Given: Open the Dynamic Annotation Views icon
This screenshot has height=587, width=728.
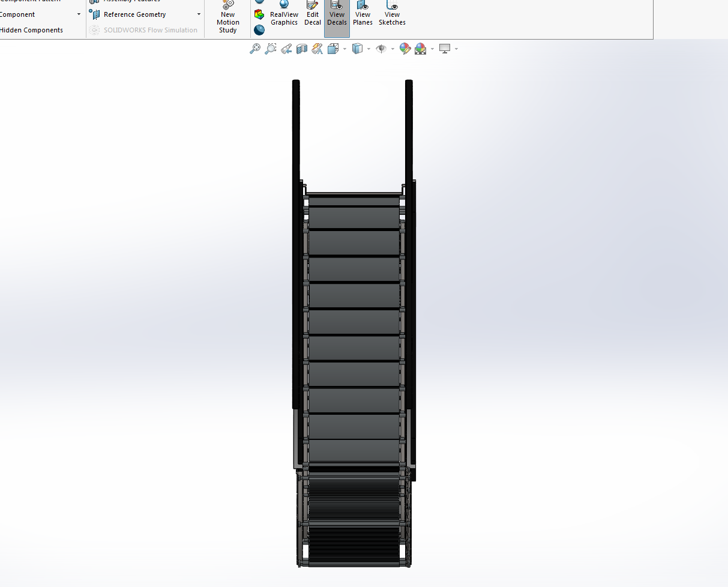Looking at the screenshot, I should (x=317, y=49).
